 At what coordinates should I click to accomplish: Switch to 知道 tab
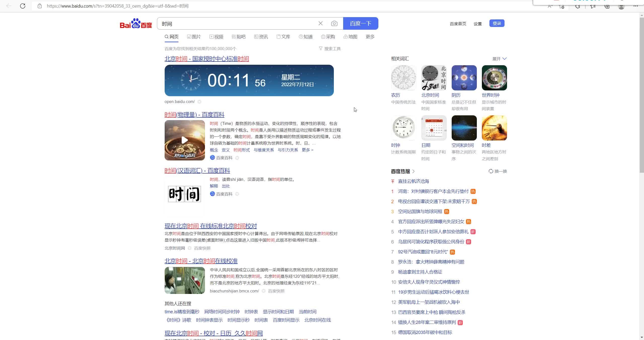(306, 37)
